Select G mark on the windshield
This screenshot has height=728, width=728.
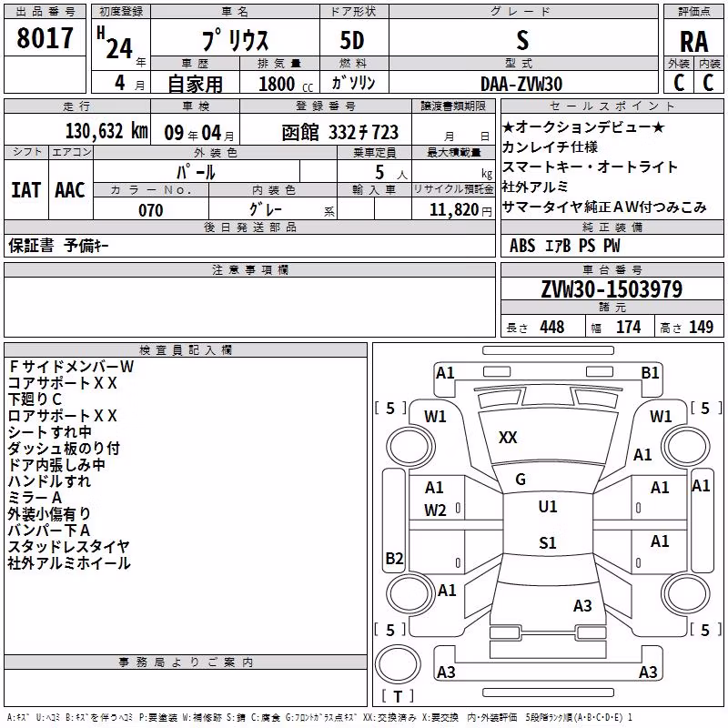tap(521, 480)
